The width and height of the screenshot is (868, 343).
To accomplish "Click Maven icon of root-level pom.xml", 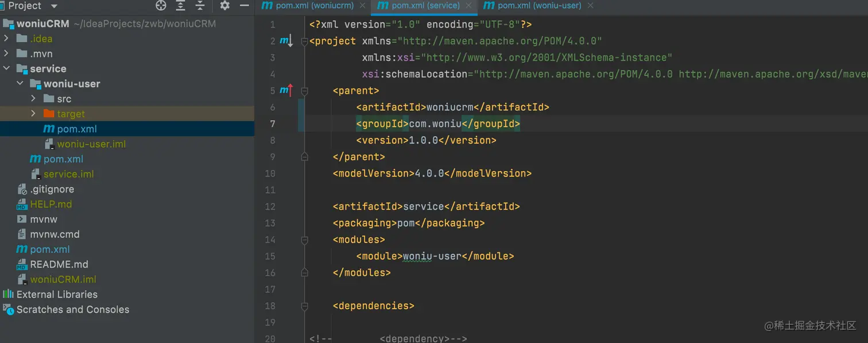I will tap(22, 249).
